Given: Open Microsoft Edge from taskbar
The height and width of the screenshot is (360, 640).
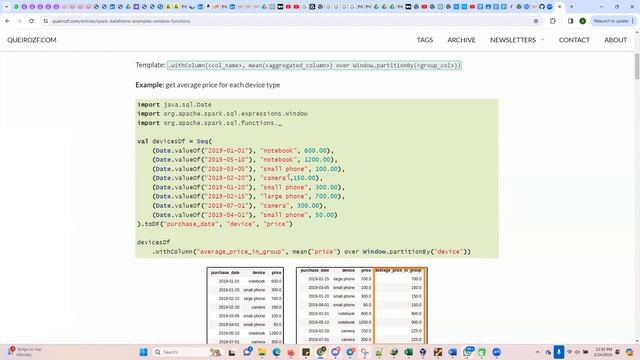Looking at the screenshot, I should tap(276, 352).
